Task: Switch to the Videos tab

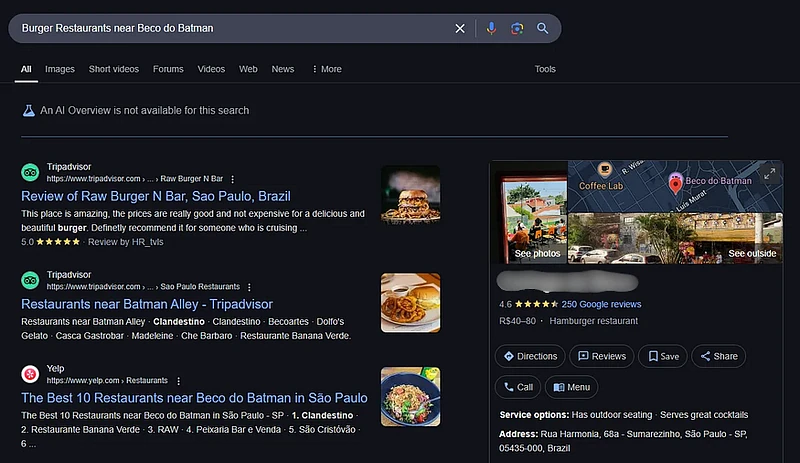Action: pos(211,69)
